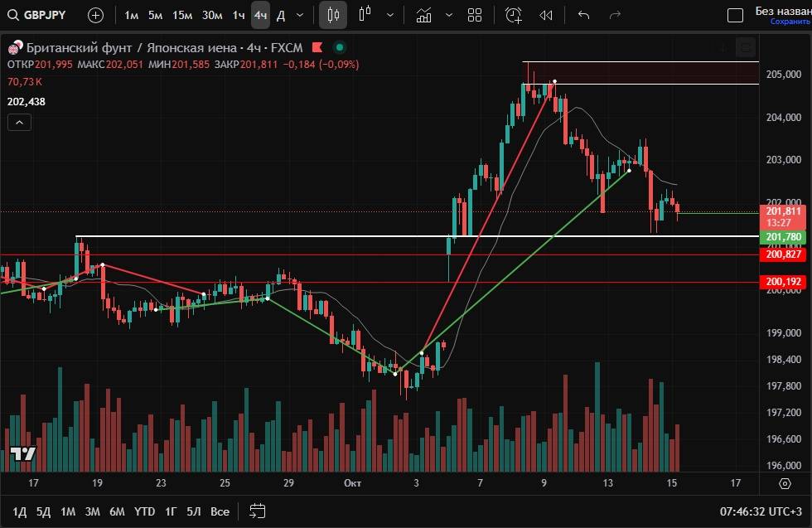This screenshot has height=528, width=812.
Task: Click the TradingView logo on the chart
Action: tap(22, 453)
